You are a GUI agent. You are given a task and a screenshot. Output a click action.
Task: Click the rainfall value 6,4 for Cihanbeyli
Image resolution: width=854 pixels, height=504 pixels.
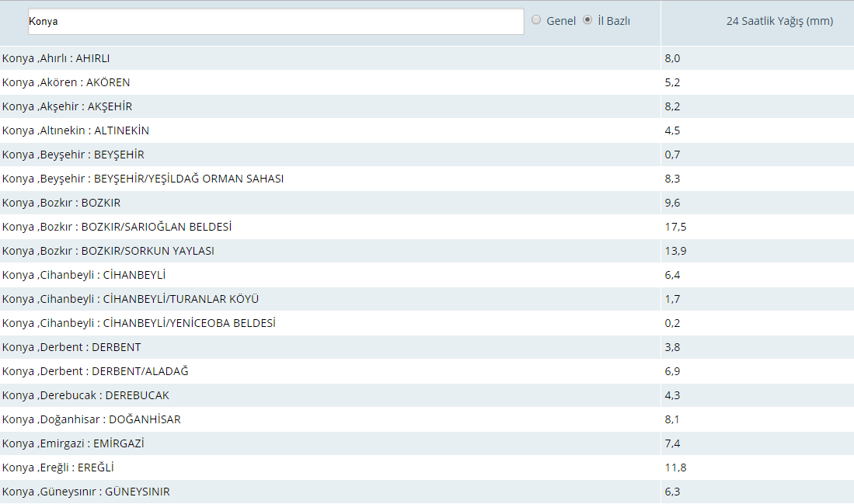672,275
